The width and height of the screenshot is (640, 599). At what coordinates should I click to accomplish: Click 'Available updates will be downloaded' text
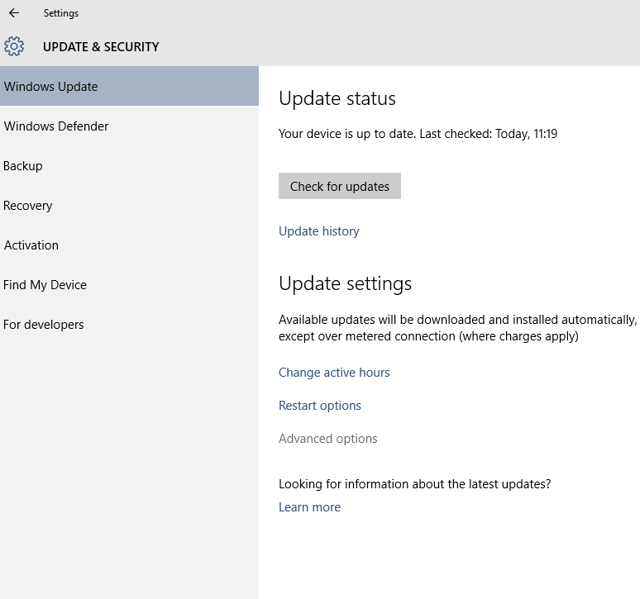tap(458, 328)
